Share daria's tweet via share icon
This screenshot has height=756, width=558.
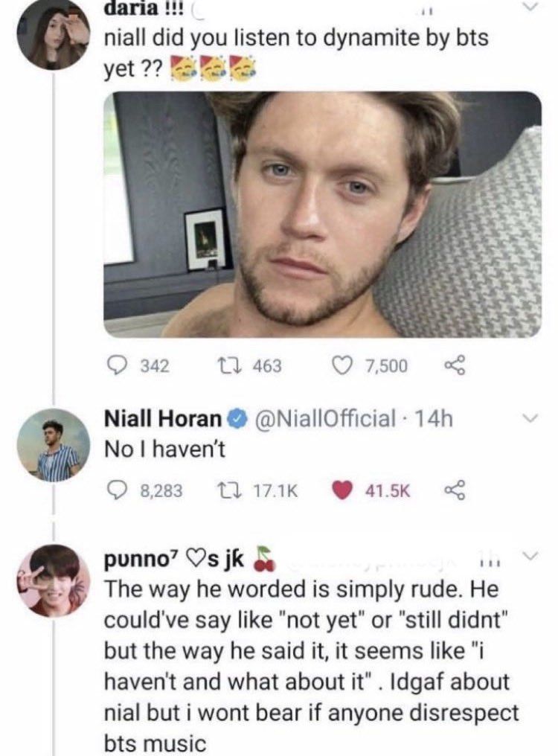click(455, 366)
